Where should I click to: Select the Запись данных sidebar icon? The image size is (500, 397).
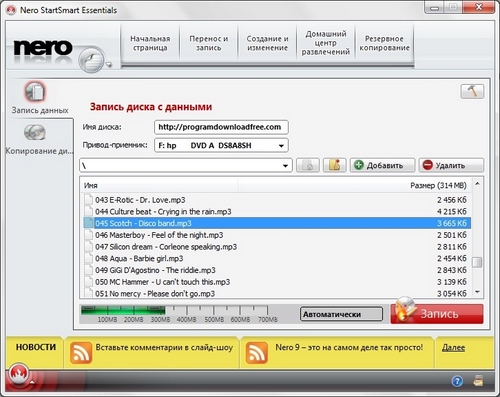(x=35, y=92)
